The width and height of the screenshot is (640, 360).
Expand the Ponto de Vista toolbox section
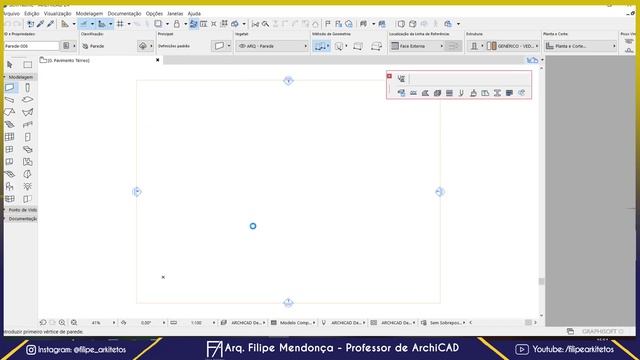pos(20,209)
